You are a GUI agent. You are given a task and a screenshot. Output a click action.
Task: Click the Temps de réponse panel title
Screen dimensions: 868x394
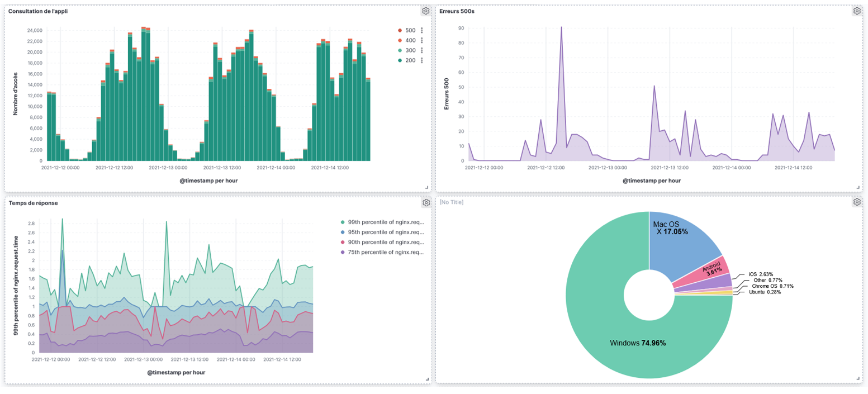click(33, 203)
